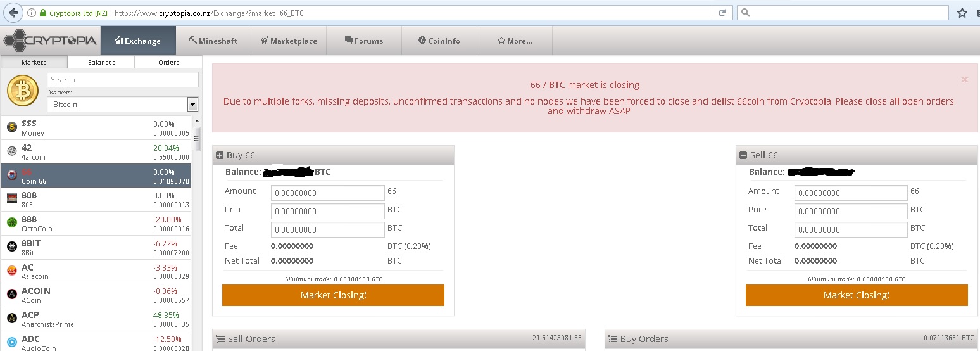The height and width of the screenshot is (351, 980).
Task: Open the Exchange tab
Action: tap(138, 41)
